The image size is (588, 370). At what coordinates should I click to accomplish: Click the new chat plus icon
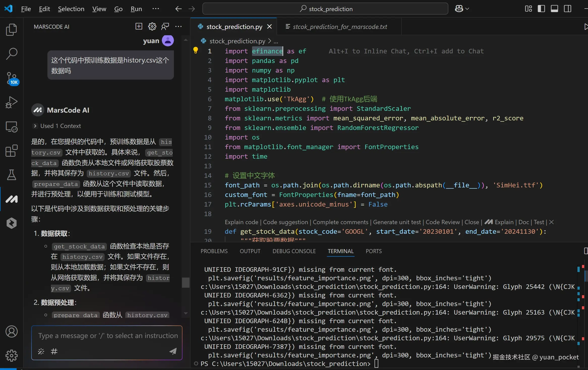click(139, 26)
